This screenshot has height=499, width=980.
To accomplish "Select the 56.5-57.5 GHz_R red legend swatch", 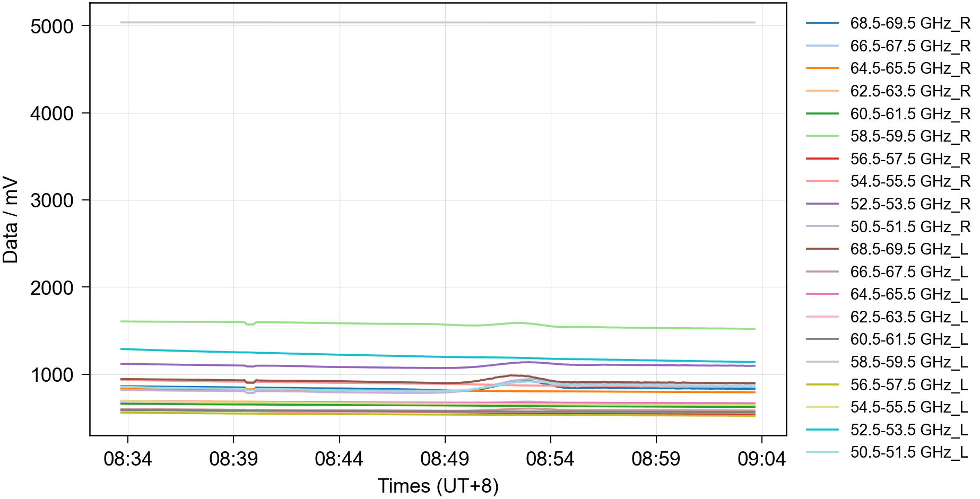I will click(x=822, y=159).
